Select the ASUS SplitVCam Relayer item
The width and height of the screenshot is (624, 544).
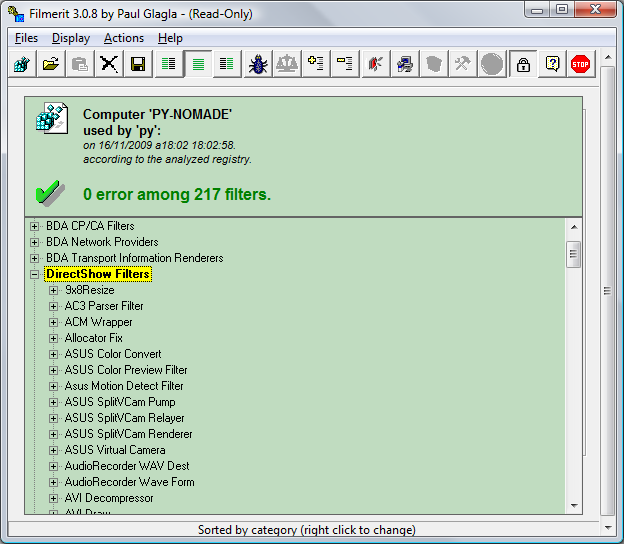click(x=125, y=418)
